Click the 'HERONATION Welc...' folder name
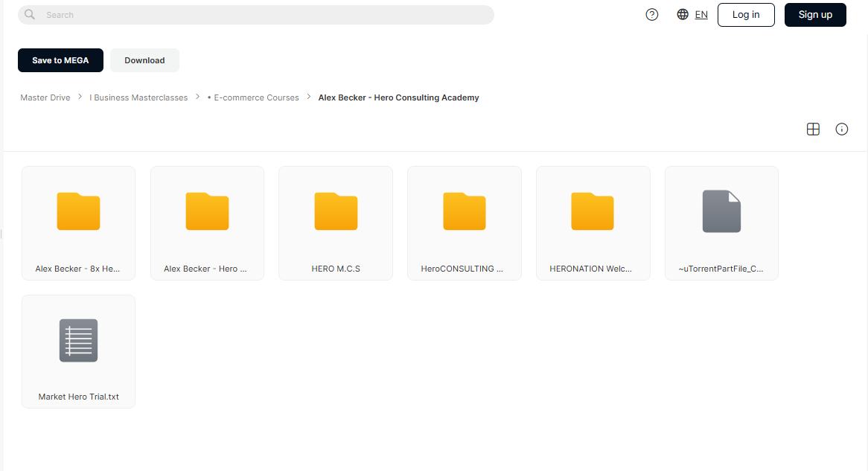This screenshot has width=868, height=471. (x=590, y=269)
